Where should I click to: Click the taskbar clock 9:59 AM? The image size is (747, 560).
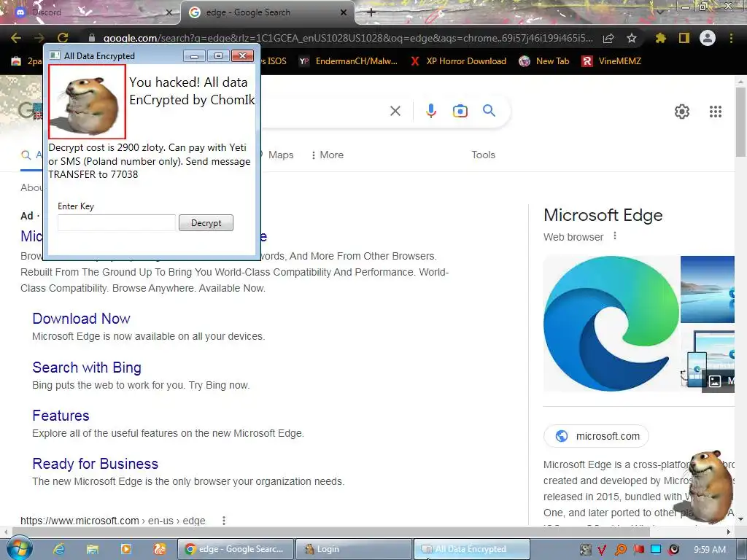coord(710,550)
